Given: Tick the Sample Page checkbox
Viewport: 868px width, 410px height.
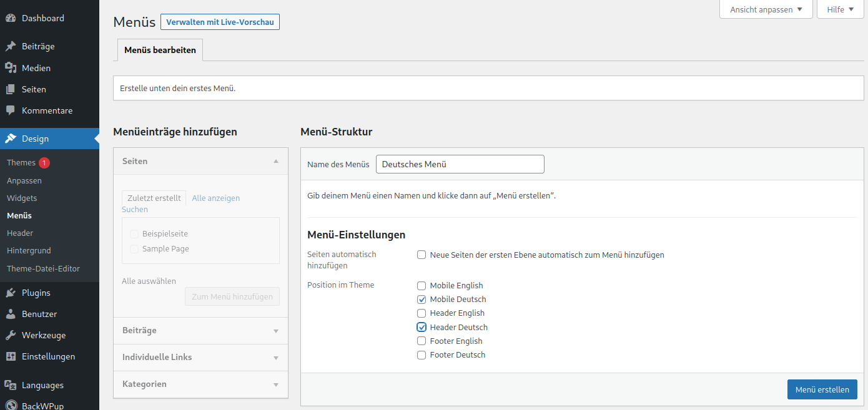Looking at the screenshot, I should pos(134,249).
